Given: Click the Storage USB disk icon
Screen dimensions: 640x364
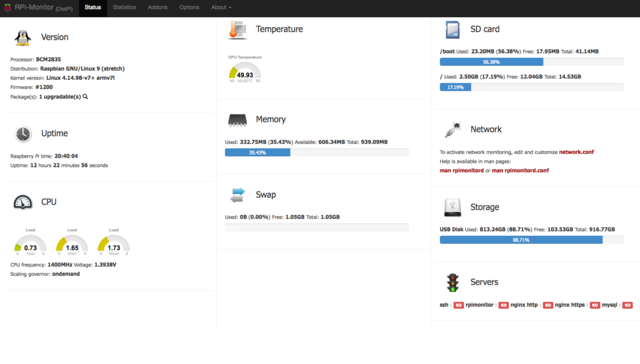Looking at the screenshot, I should [x=452, y=207].
